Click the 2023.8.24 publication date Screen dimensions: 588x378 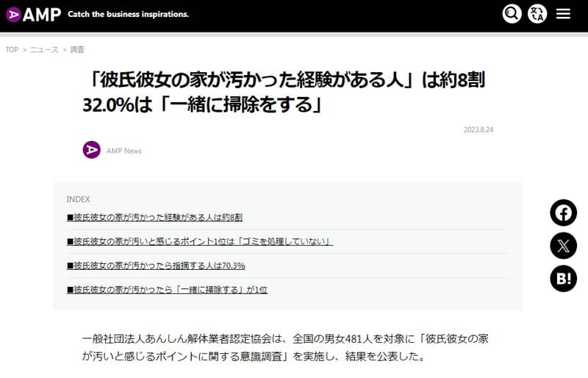(x=478, y=129)
